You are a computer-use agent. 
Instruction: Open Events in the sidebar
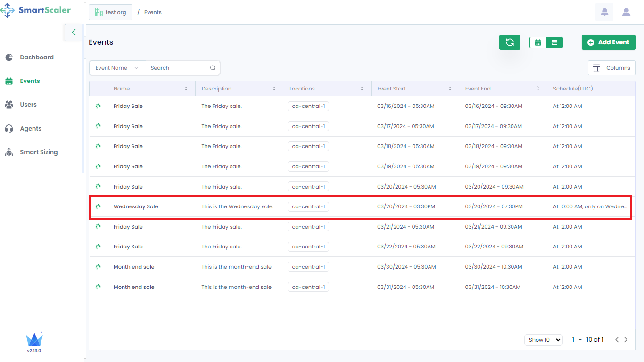tap(30, 81)
